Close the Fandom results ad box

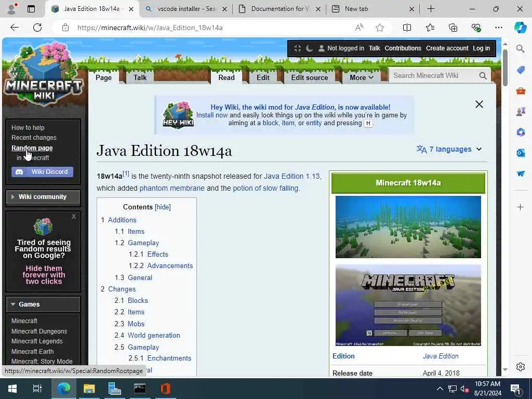74,217
